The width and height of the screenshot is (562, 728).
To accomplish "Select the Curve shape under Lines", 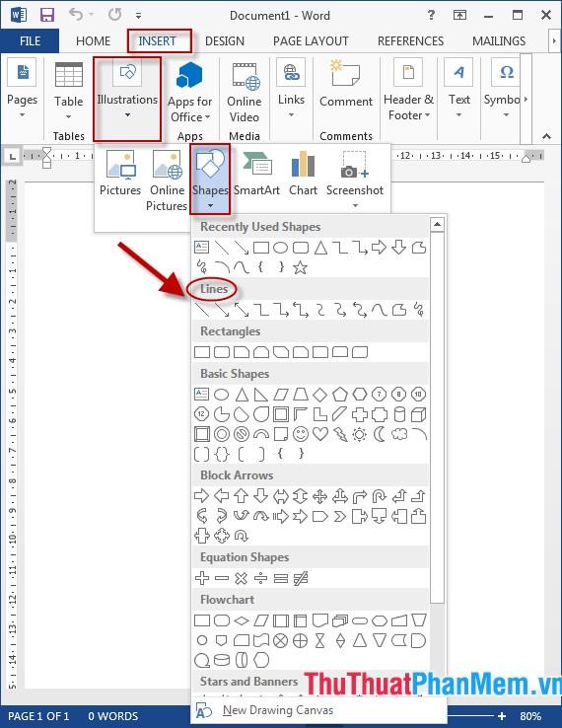I will pos(380,310).
